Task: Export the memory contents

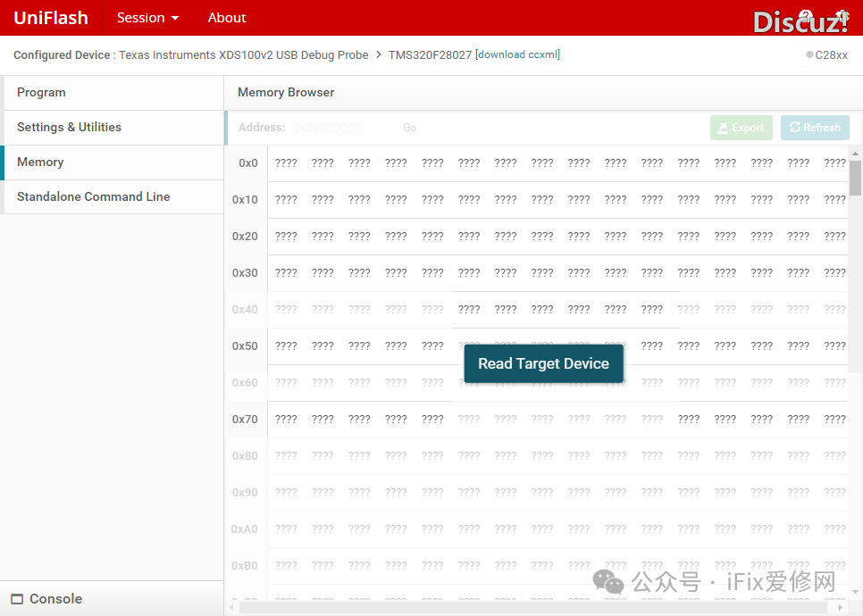Action: [x=741, y=128]
